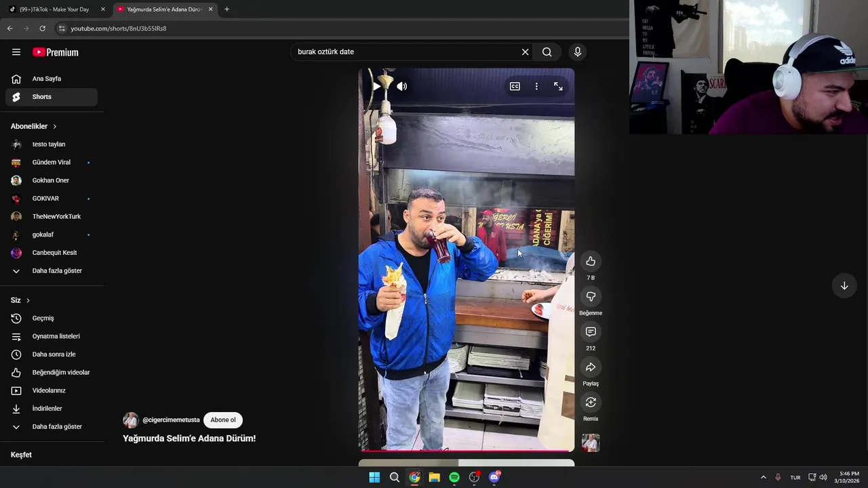Select Shorts in the sidebar
The image size is (868, 488).
[52, 97]
